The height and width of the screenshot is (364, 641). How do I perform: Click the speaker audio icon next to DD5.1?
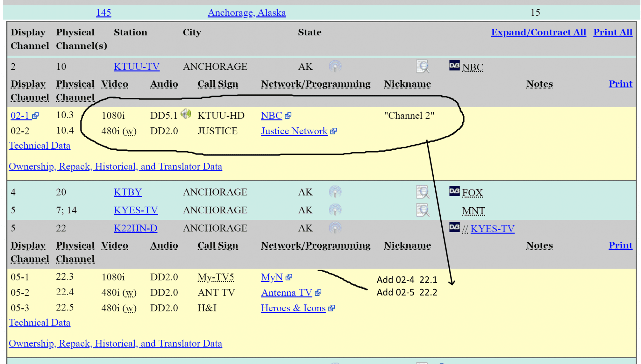[x=186, y=114]
